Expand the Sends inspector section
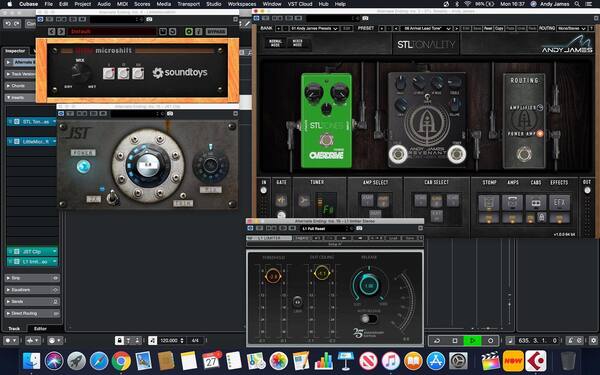 [33, 302]
